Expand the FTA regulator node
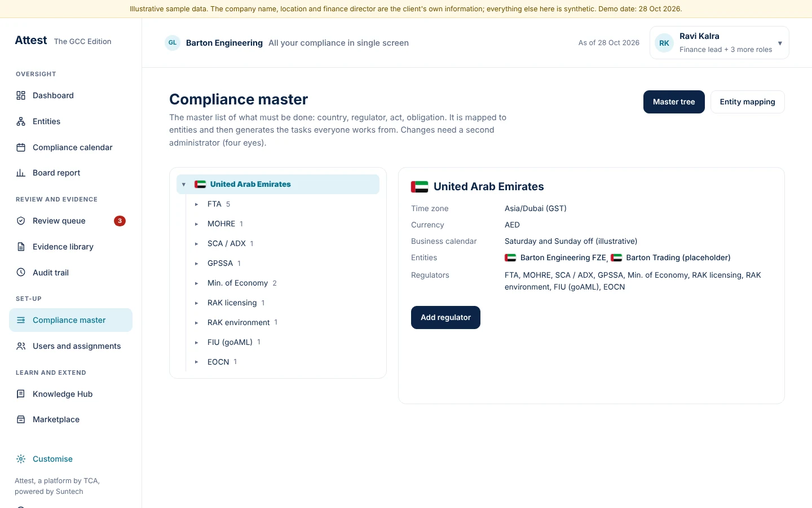 coord(196,204)
